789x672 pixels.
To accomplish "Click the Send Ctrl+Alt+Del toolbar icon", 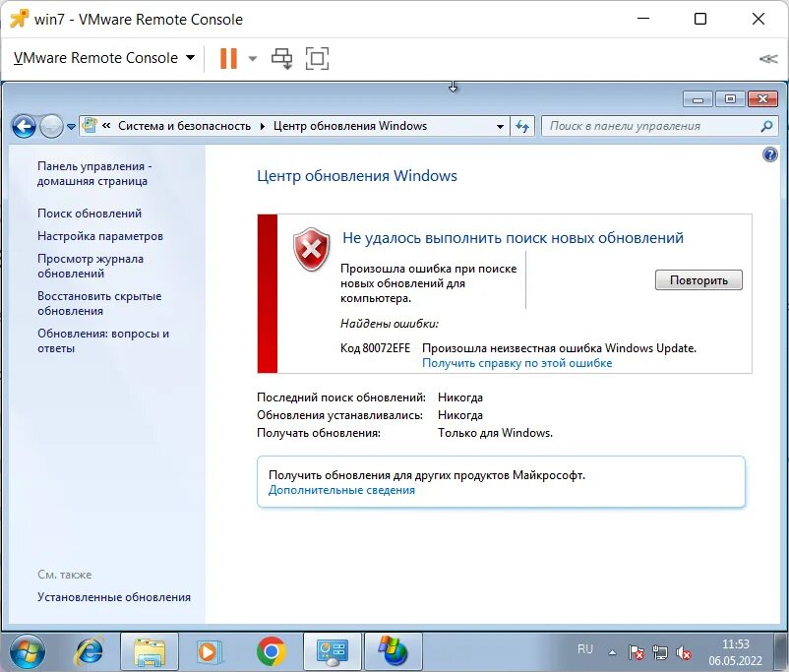I will [281, 58].
